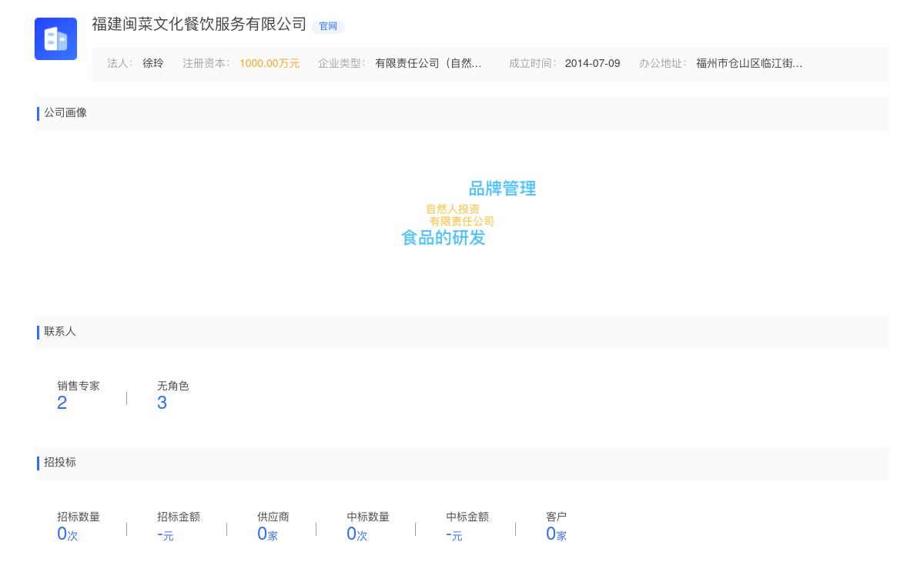Viewport: 924px width, 579px height.
Task: Click the 自然人投资 word cloud tag
Action: [453, 209]
